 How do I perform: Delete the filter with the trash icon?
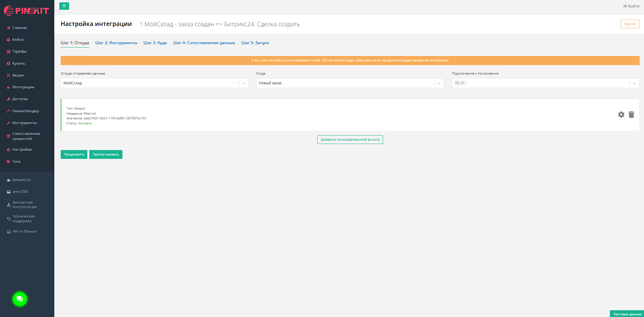tap(631, 115)
